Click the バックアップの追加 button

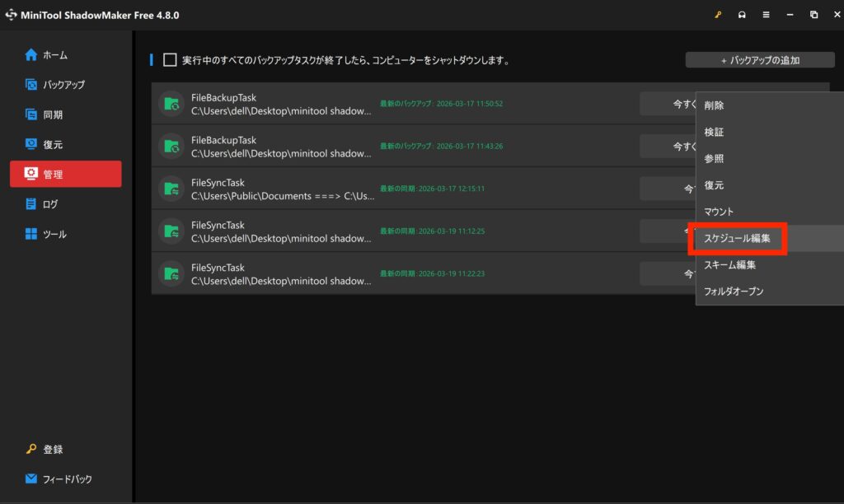click(x=759, y=60)
